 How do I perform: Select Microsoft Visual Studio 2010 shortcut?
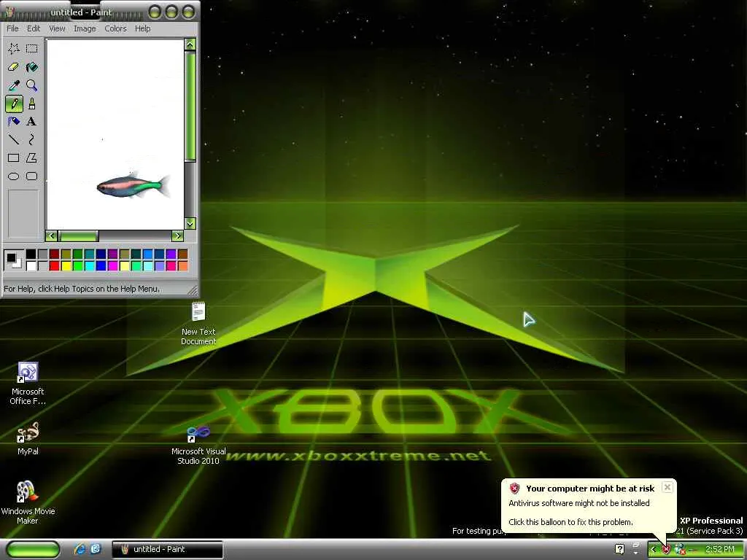tap(198, 445)
